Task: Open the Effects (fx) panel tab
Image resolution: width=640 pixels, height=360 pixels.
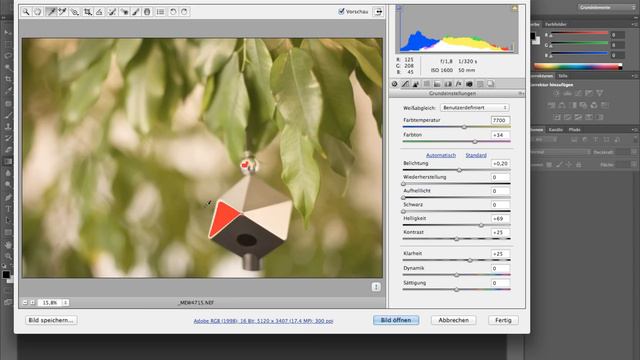Action: pyautogui.click(x=458, y=84)
